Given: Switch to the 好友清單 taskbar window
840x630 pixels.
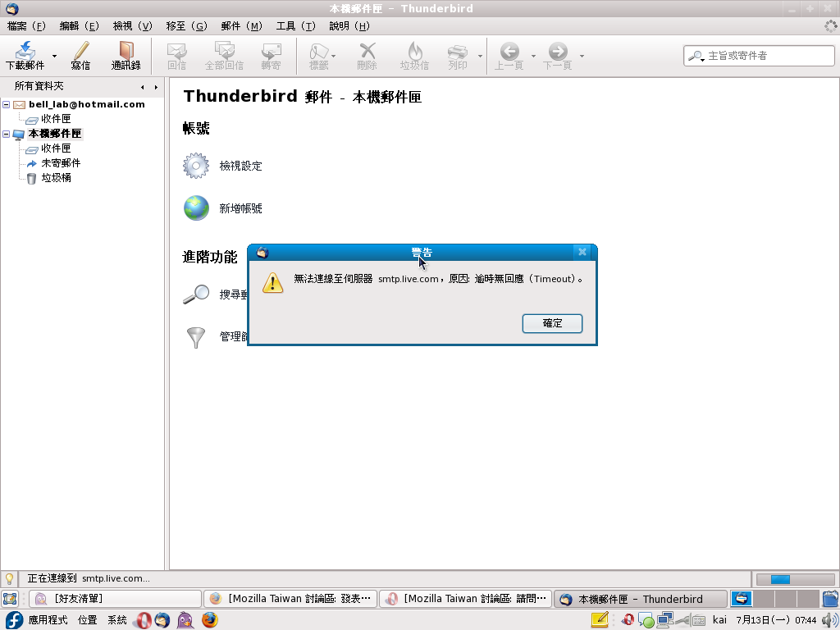Looking at the screenshot, I should click(115, 599).
